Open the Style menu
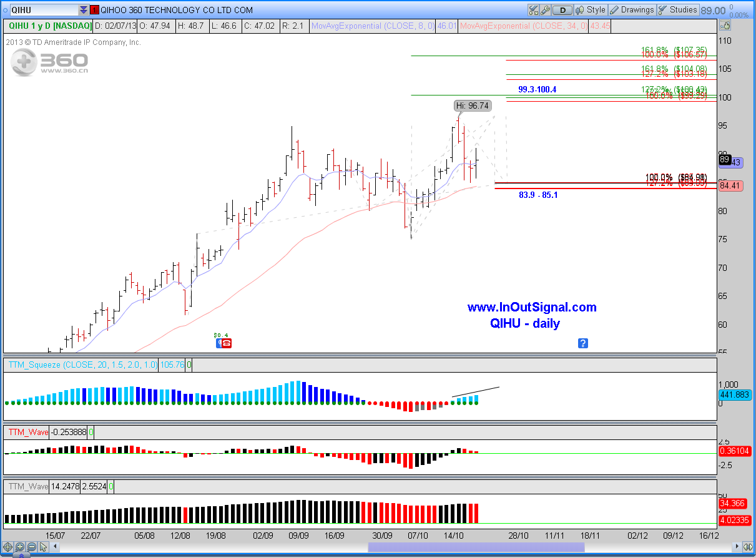The image size is (756, 558). pos(591,10)
